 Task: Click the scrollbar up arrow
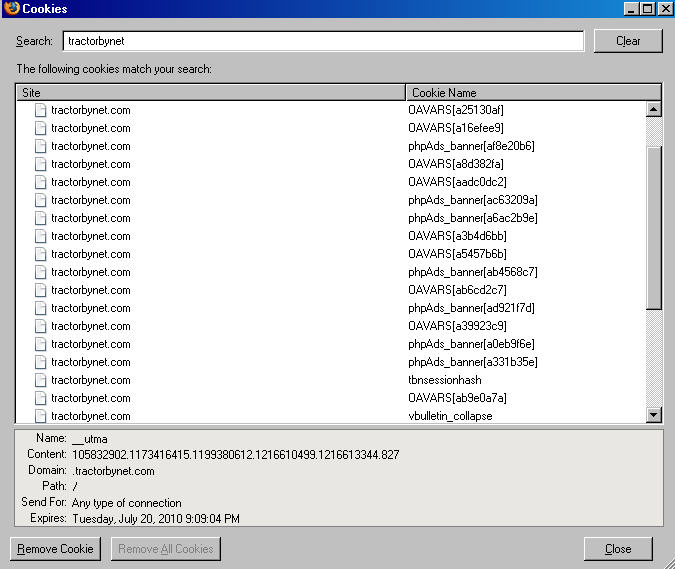click(653, 109)
